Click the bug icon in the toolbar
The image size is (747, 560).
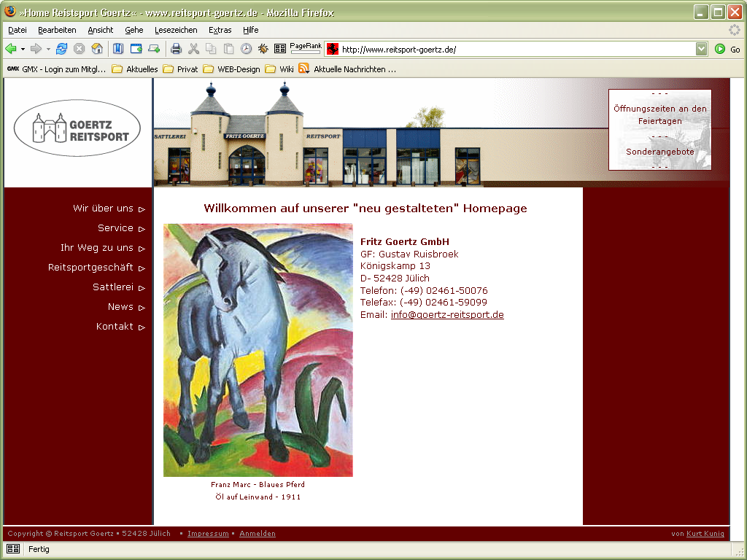point(263,49)
